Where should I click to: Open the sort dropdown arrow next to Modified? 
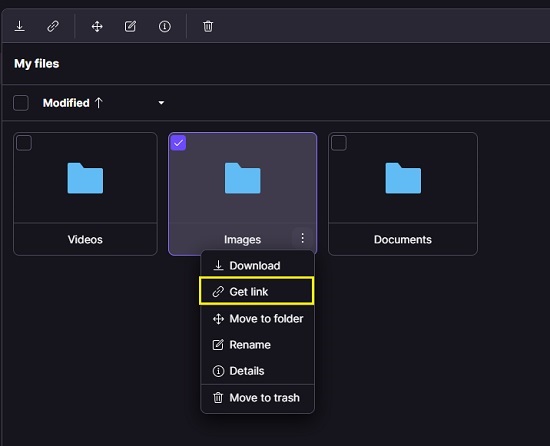(161, 103)
